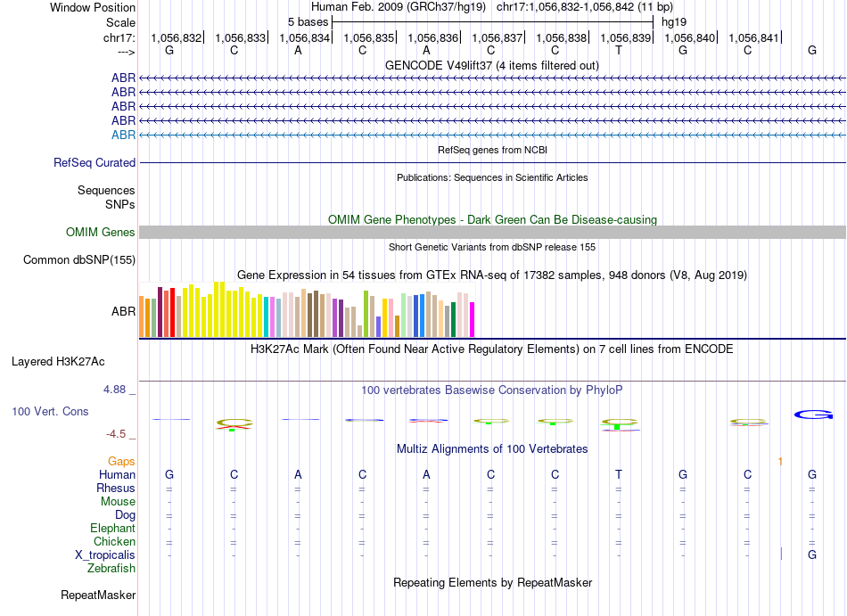Click the H3K27Ac Mark ENCODE title
This screenshot has width=847, height=616.
pyautogui.click(x=492, y=349)
